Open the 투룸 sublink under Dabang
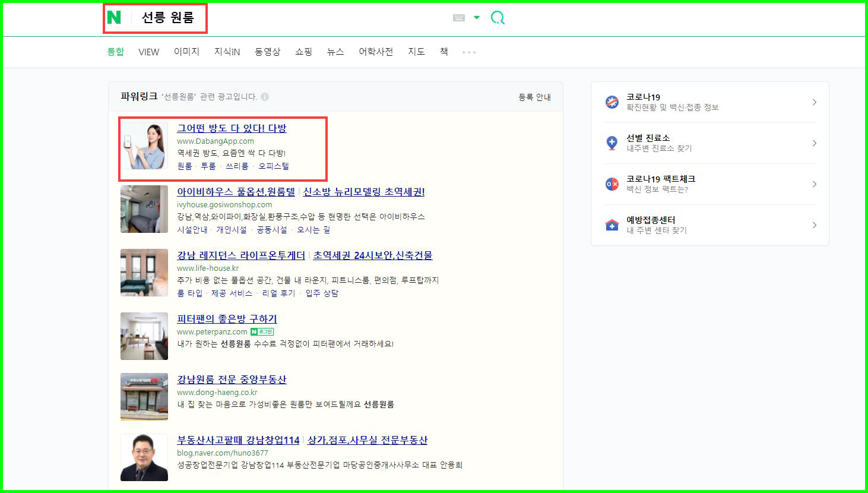The height and width of the screenshot is (493, 868). [208, 166]
